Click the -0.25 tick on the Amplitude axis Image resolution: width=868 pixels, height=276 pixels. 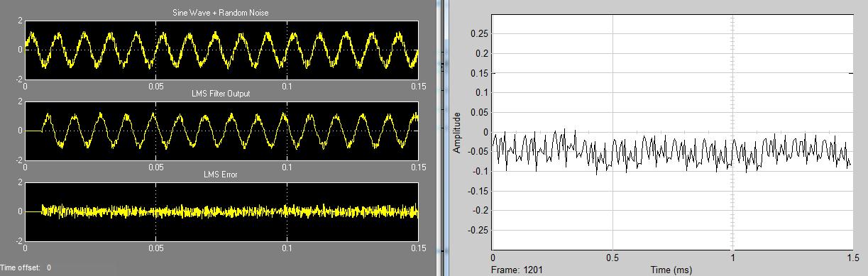(479, 230)
